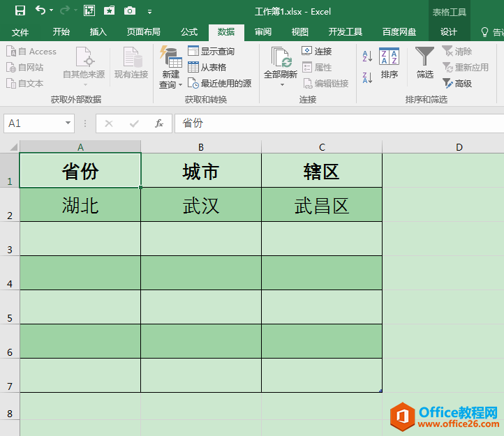The image size is (504, 436).
Task: Click 现有连接 button
Action: (x=131, y=63)
